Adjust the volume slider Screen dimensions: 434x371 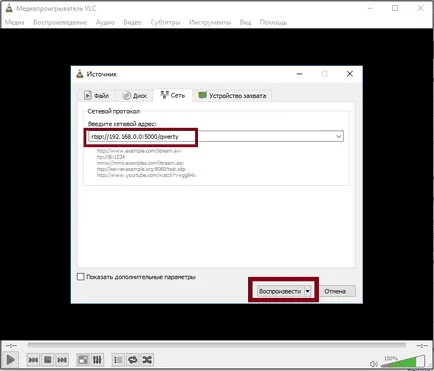[x=403, y=361]
